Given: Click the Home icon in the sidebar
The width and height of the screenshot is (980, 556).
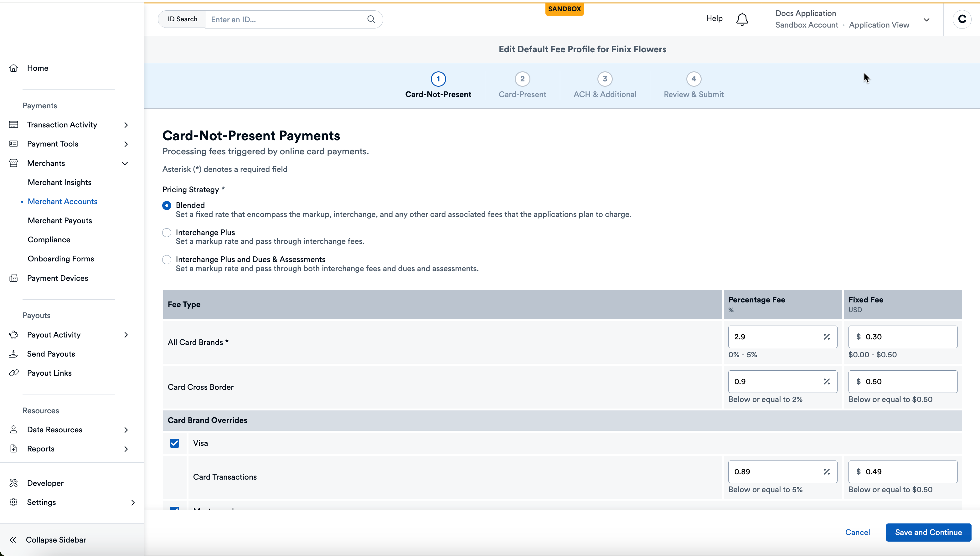Looking at the screenshot, I should point(14,68).
